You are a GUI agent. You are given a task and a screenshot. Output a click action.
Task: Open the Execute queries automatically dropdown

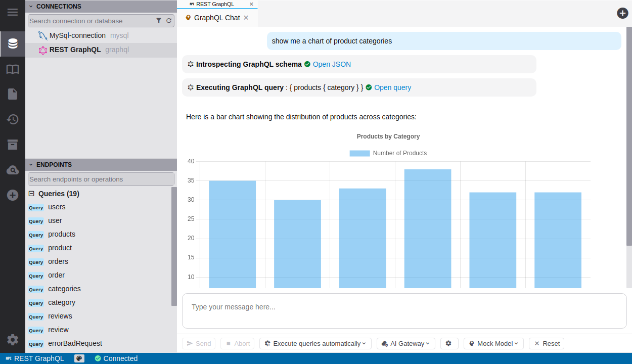(x=315, y=343)
